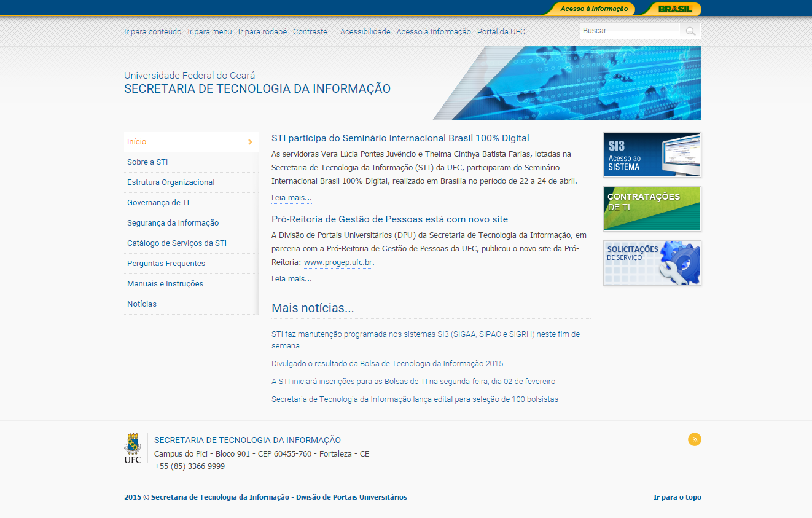Open the Contratações de TI banner
The height and width of the screenshot is (518, 812).
point(652,209)
